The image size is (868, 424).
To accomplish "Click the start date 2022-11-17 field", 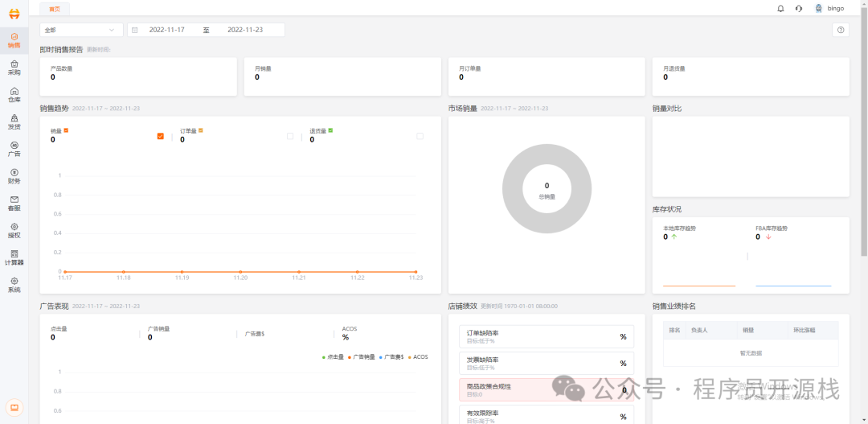I will coord(166,30).
